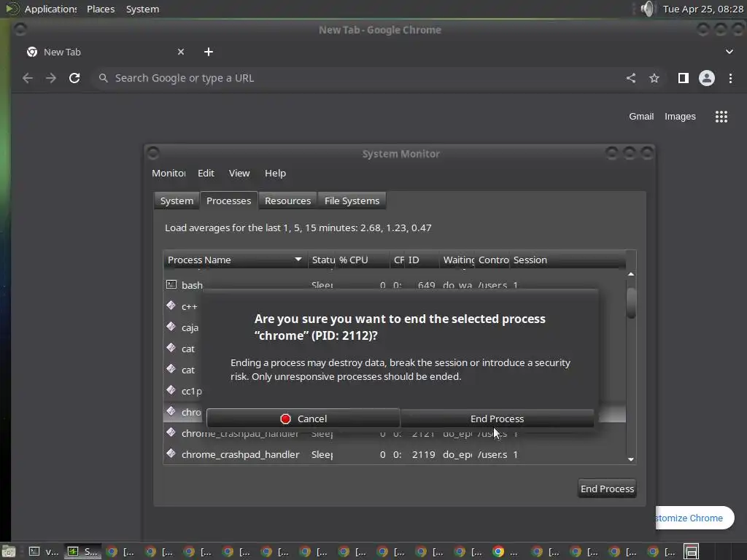The image size is (747, 560).
Task: Click the bash terminal icon in process list
Action: click(x=171, y=285)
